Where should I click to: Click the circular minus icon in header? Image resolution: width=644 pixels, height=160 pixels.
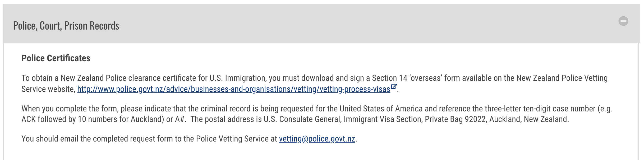tap(623, 21)
